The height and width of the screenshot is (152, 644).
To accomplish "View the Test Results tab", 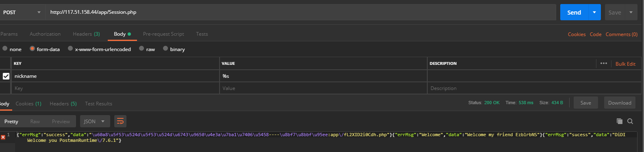I will 98,104.
